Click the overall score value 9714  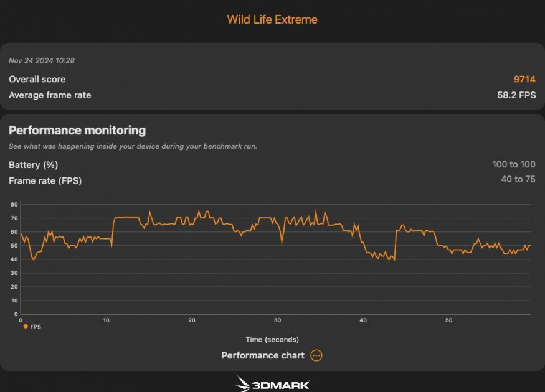(524, 79)
